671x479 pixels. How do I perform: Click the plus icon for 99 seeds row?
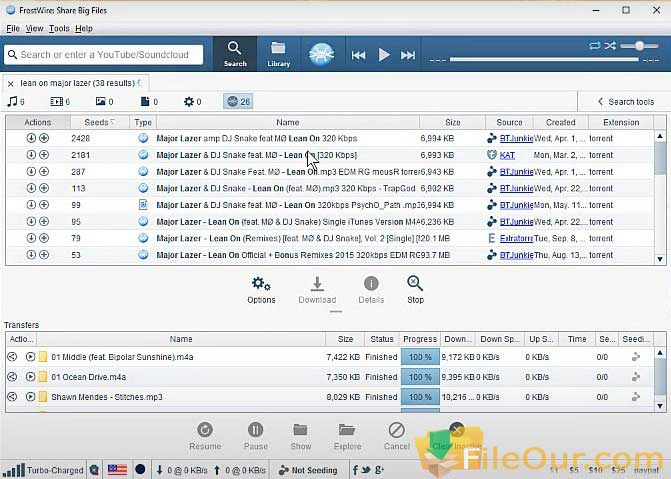click(x=44, y=205)
